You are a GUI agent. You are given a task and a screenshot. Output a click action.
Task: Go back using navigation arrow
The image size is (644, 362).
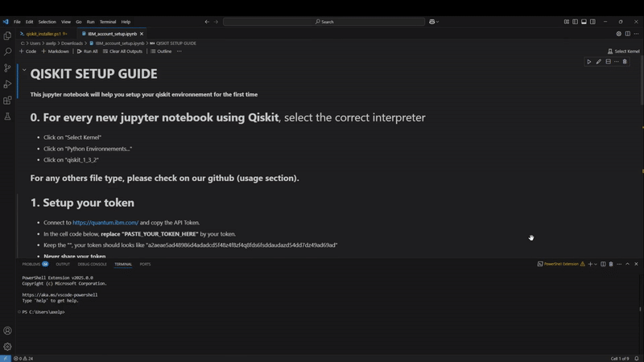pyautogui.click(x=207, y=22)
